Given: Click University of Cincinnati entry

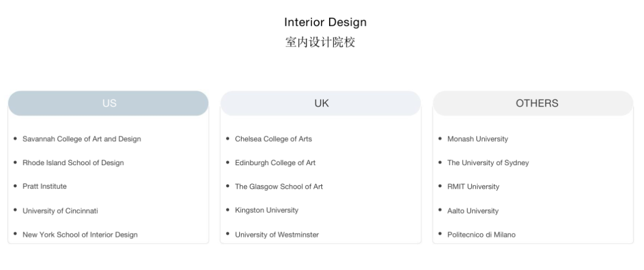Looking at the screenshot, I should pos(60,211).
